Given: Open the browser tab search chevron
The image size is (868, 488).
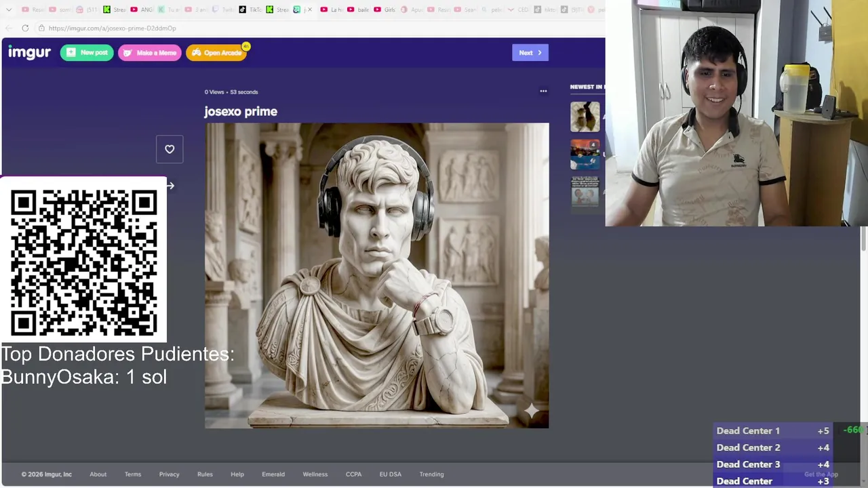Looking at the screenshot, I should 9,9.
